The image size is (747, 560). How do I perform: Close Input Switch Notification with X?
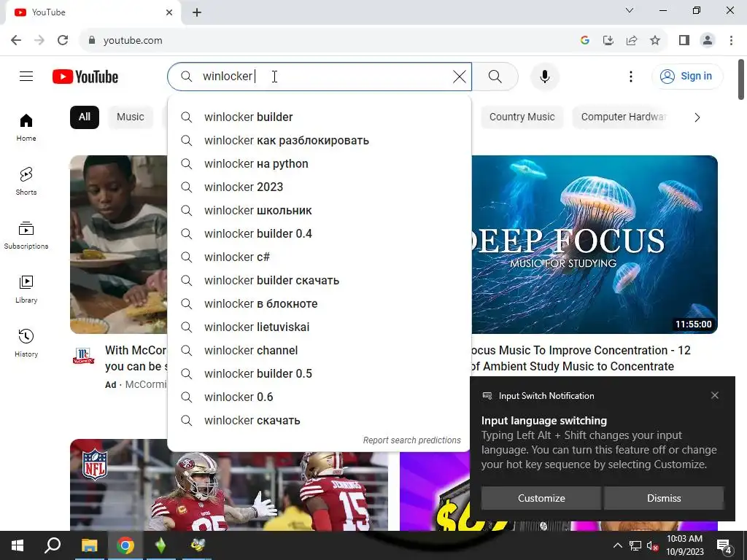tap(715, 395)
